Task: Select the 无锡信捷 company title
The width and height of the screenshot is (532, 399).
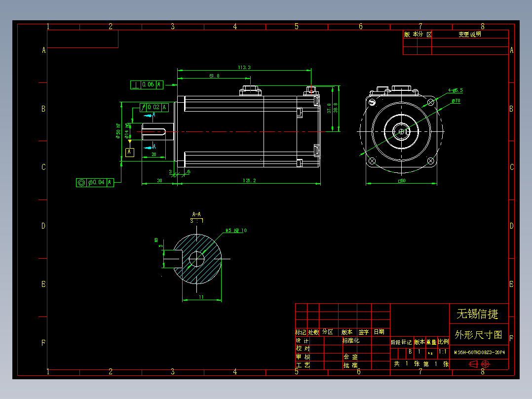Action: point(477,313)
